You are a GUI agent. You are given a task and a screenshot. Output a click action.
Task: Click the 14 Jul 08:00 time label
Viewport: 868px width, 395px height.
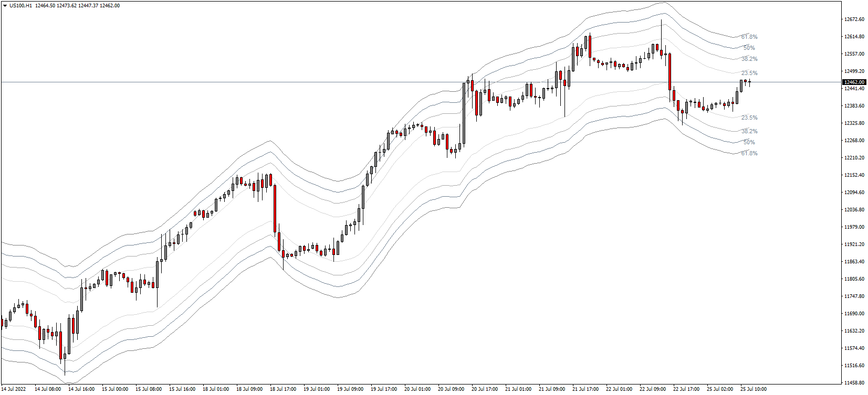click(48, 389)
